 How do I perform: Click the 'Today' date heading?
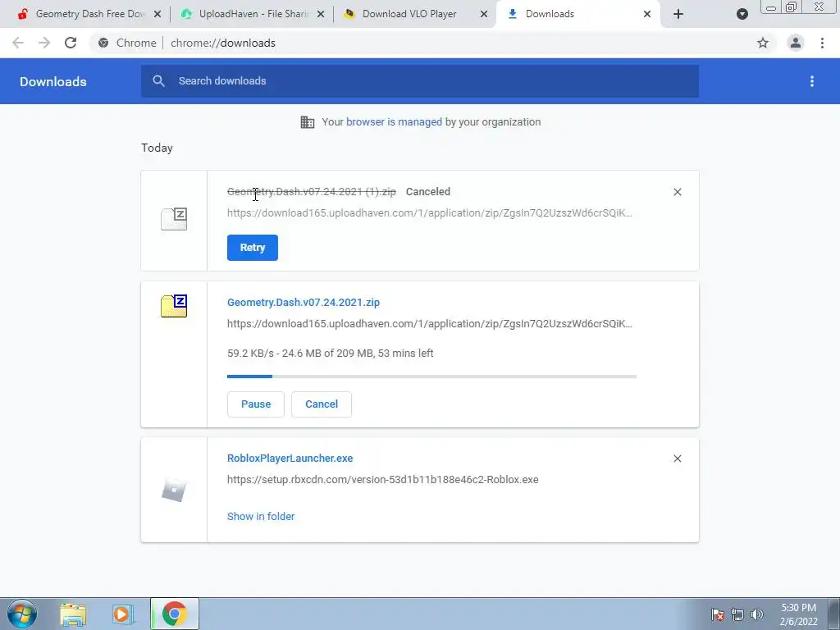157,148
